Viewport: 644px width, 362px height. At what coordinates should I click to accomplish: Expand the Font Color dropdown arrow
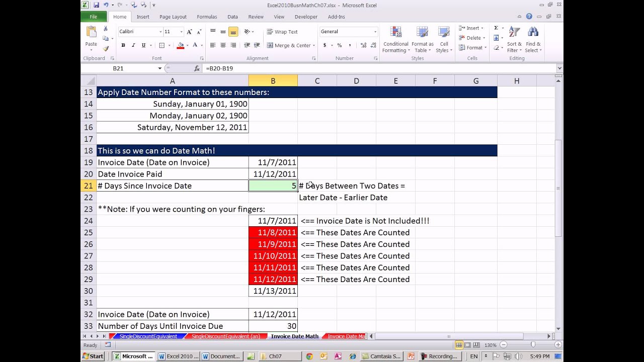[x=202, y=45]
